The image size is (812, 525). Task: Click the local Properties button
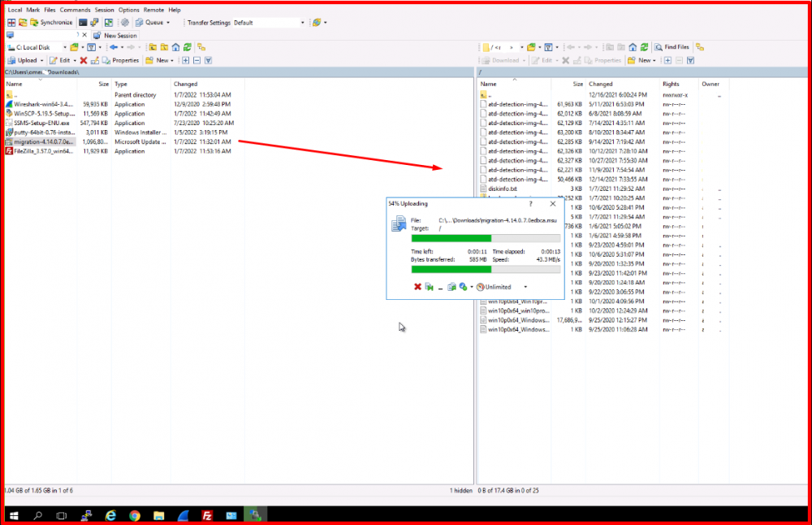(x=121, y=60)
